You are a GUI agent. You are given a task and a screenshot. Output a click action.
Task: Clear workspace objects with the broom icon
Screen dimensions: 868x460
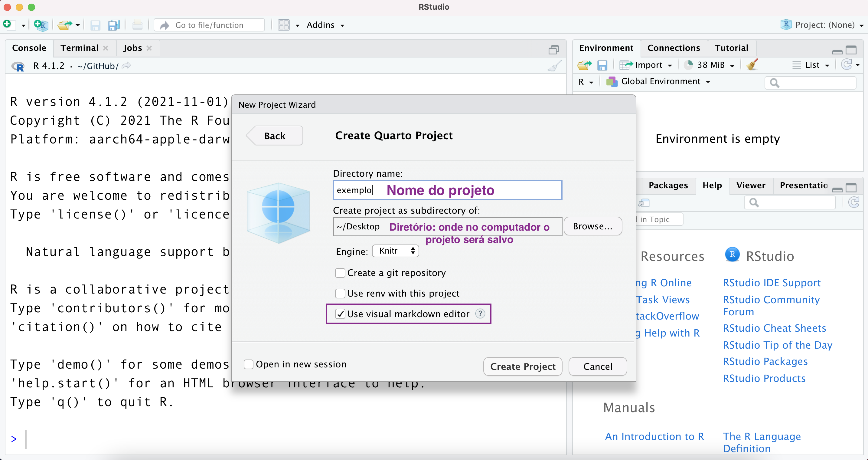pyautogui.click(x=752, y=65)
